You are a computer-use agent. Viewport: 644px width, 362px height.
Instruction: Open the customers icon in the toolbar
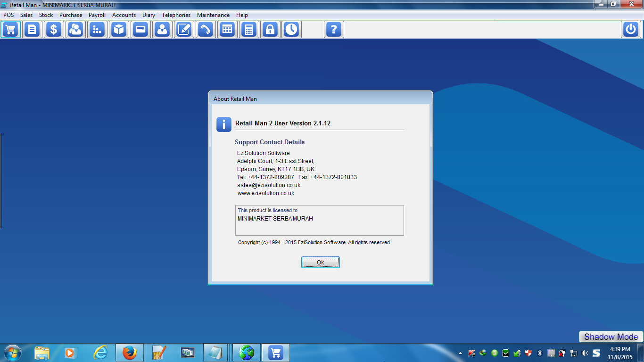point(75,29)
